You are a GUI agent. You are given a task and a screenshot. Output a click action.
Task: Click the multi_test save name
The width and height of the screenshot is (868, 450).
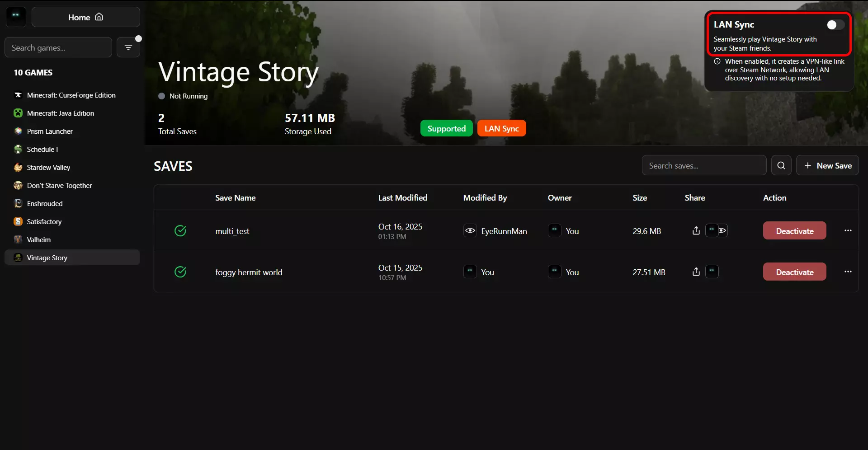pyautogui.click(x=232, y=231)
